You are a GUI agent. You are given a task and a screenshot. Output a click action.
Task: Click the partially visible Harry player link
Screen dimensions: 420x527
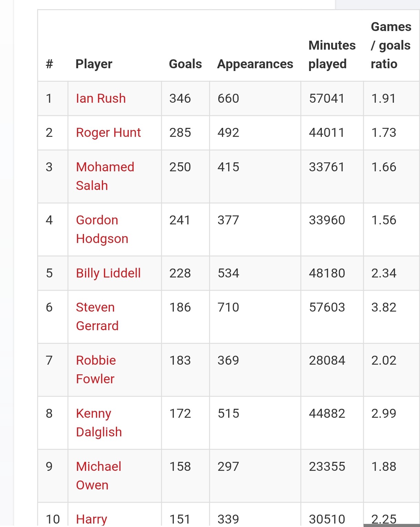click(x=91, y=519)
